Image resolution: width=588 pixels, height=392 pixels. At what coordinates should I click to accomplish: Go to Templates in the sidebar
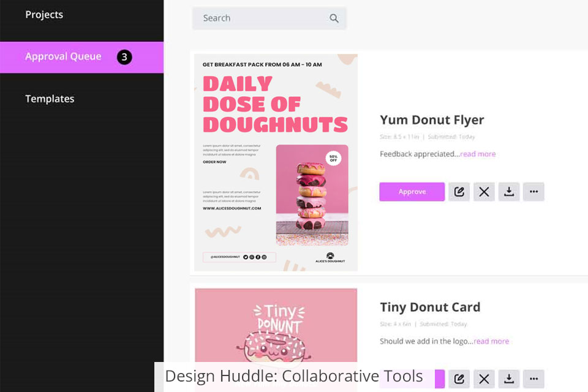click(50, 99)
